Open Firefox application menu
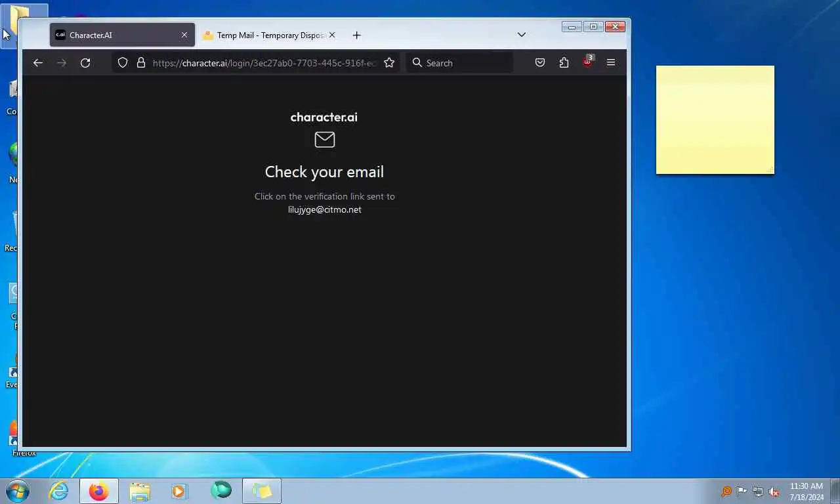 pos(611,63)
